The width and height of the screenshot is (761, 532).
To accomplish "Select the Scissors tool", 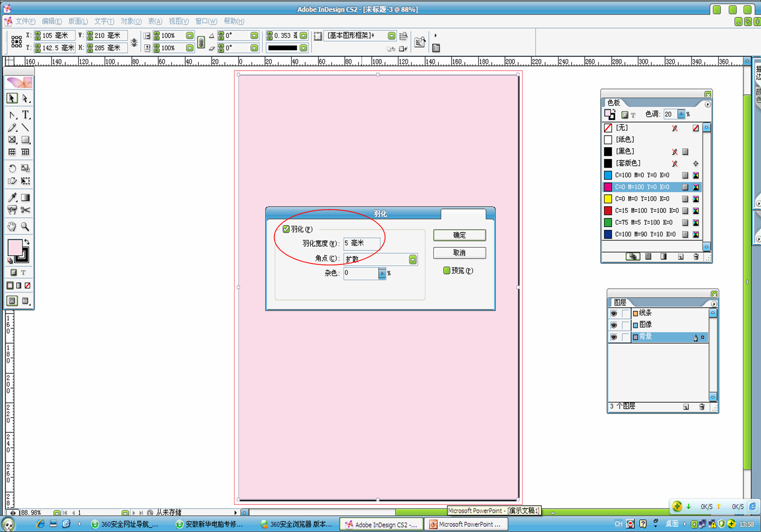I will [x=26, y=210].
